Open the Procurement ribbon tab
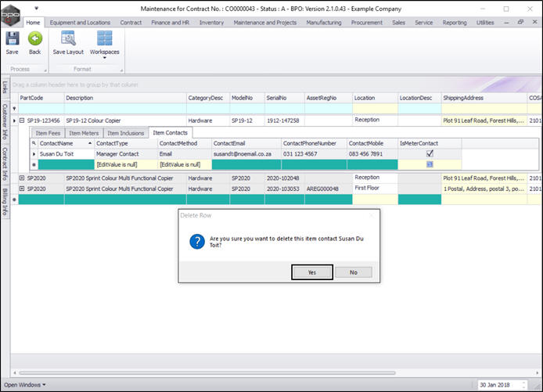 (x=367, y=23)
